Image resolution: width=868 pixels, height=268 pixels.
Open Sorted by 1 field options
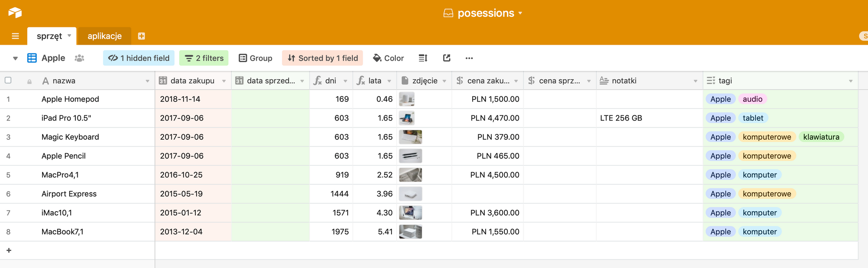click(x=322, y=58)
